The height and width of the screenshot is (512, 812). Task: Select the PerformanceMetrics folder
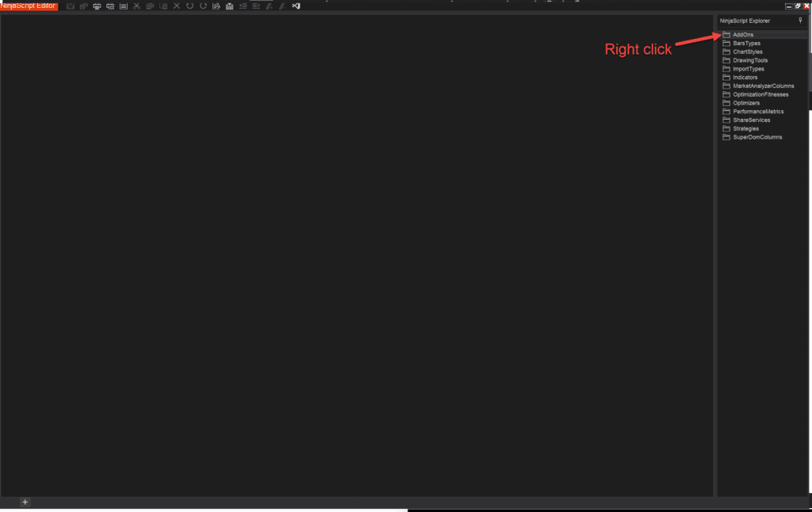pos(753,112)
